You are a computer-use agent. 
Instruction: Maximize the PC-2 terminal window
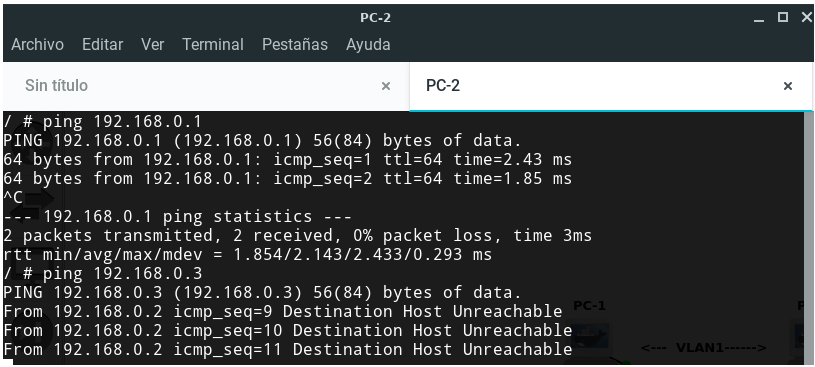click(x=783, y=17)
